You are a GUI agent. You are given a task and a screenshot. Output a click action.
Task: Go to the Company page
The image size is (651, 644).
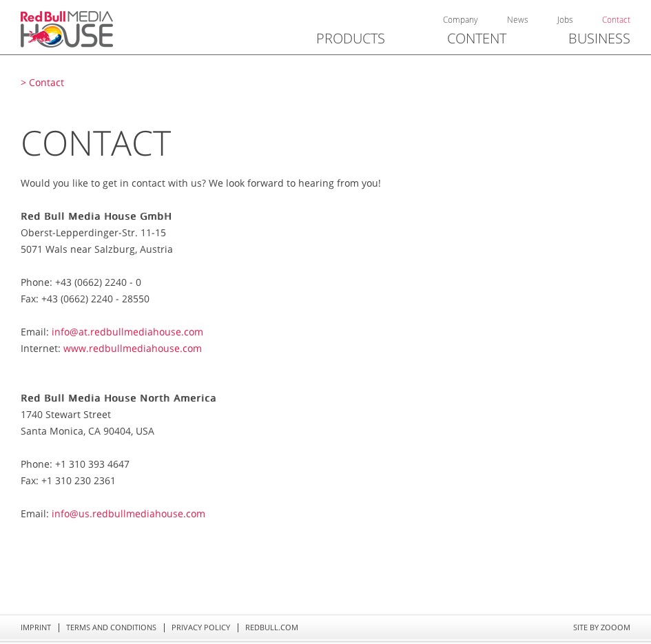(x=460, y=20)
